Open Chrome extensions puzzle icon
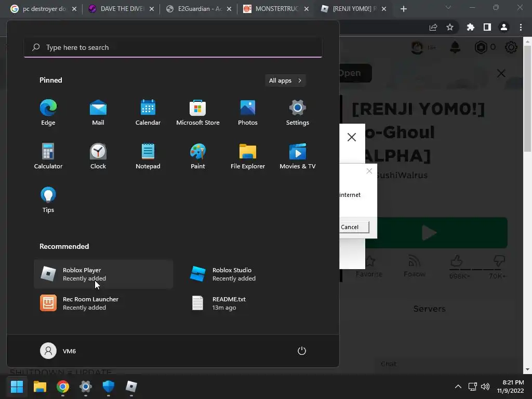 click(x=471, y=28)
